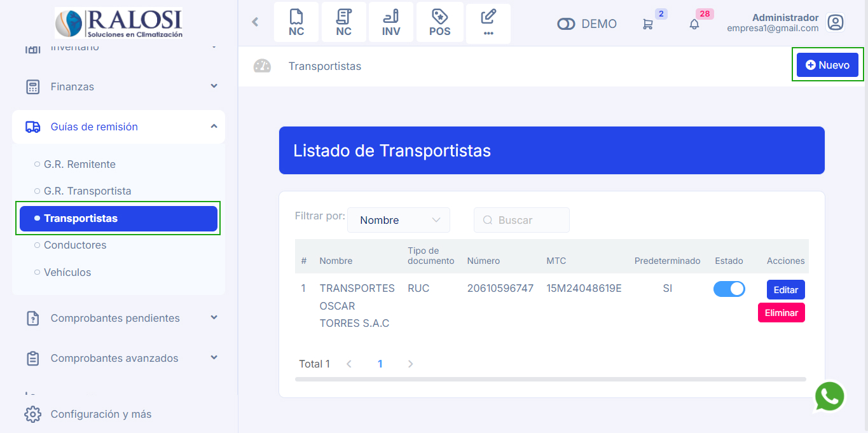The width and height of the screenshot is (868, 433).
Task: Collapse the Guías de remisión section
Action: [214, 127]
